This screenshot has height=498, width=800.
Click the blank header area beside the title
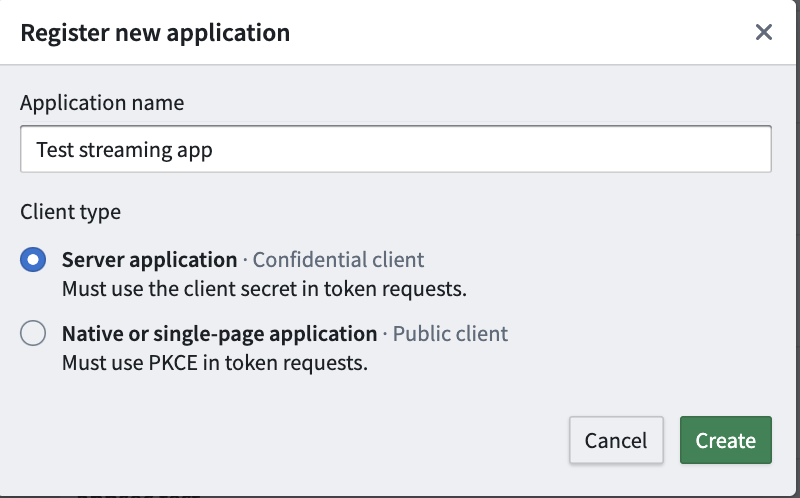520,32
